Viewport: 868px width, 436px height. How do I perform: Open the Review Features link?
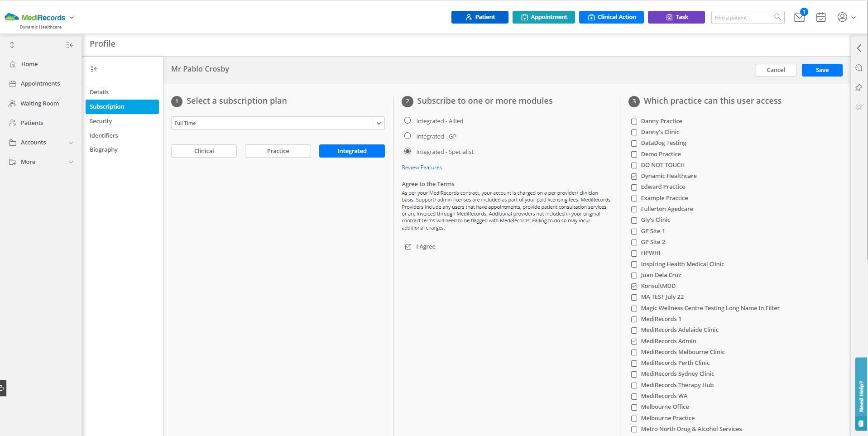[x=422, y=168]
